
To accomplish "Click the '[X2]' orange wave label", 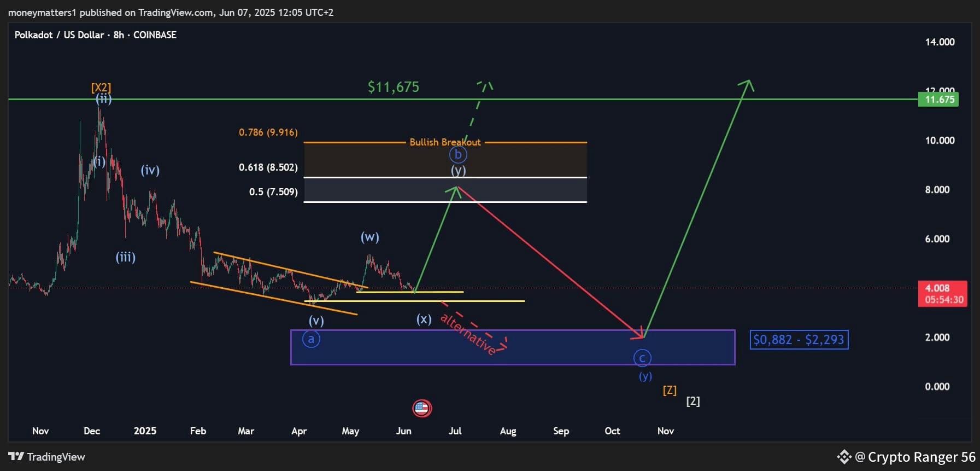I will tap(101, 88).
